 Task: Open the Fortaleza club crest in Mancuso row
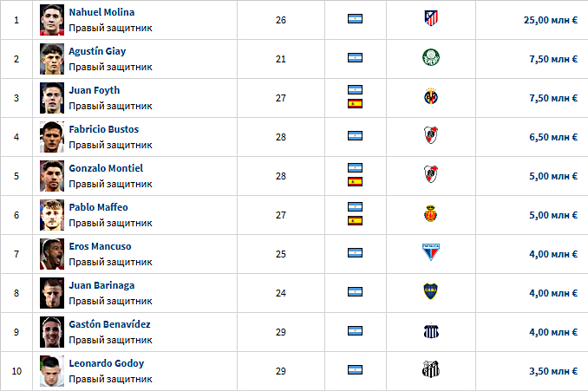tap(431, 252)
